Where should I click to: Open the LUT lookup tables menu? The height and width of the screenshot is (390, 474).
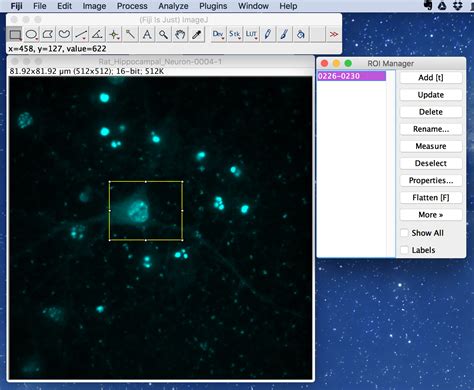tap(251, 34)
